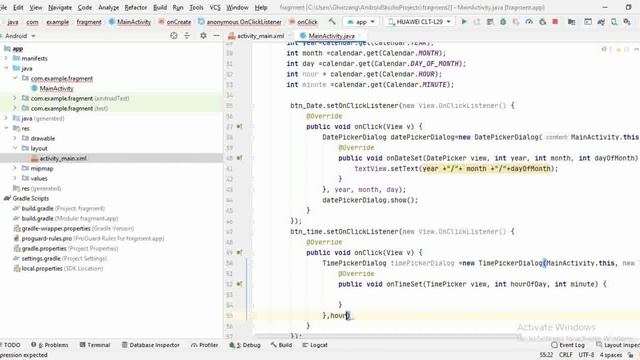Expand the drawable folder

point(15,138)
